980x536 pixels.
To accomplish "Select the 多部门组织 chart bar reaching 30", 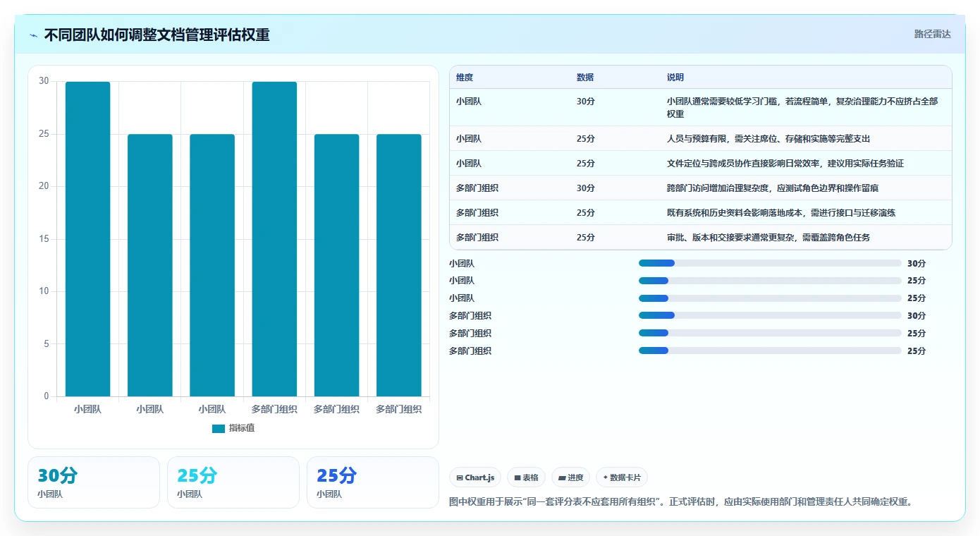I will click(x=274, y=239).
